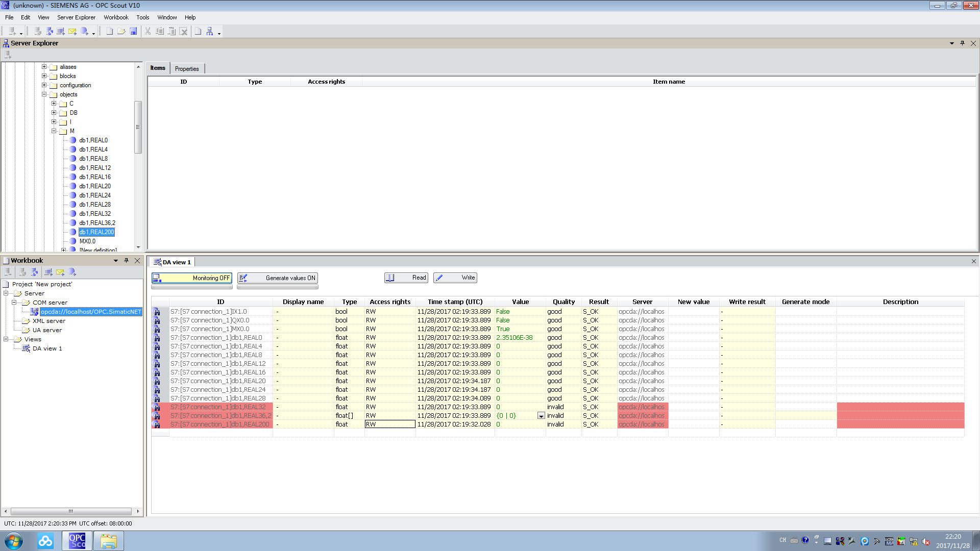Select db1,REAL16 item in server tree

tap(95, 177)
